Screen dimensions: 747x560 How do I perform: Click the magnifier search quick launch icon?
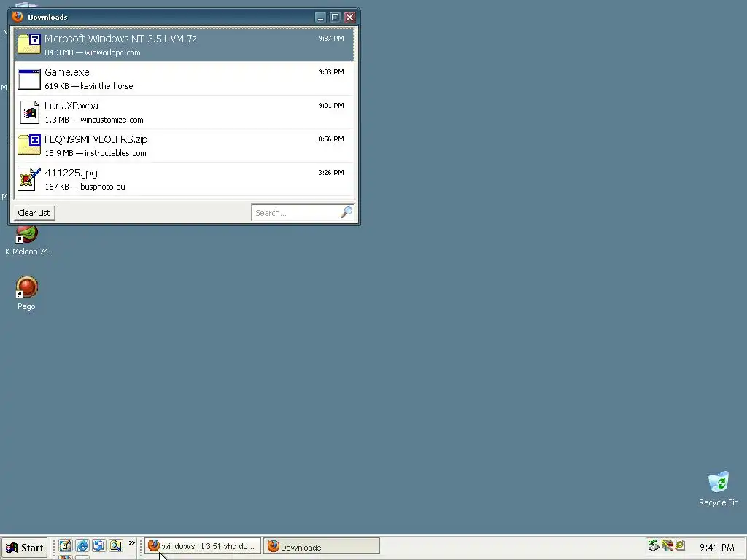tap(116, 545)
